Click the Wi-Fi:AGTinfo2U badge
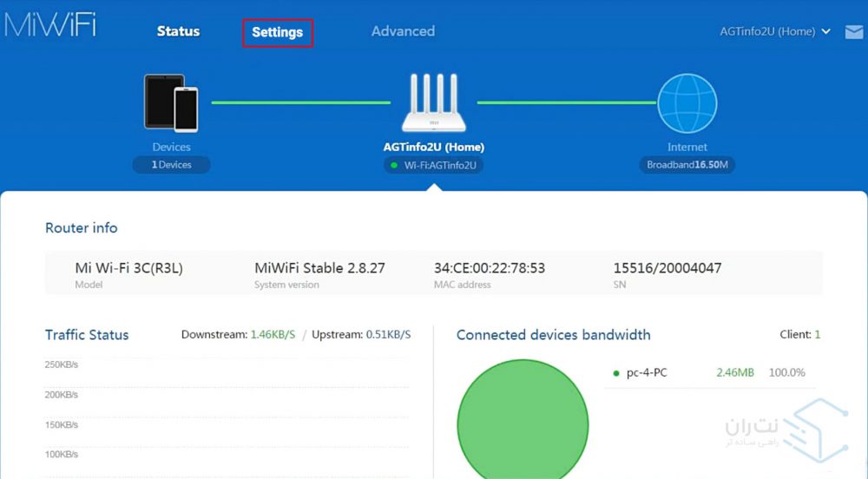The height and width of the screenshot is (479, 868). tap(434, 165)
